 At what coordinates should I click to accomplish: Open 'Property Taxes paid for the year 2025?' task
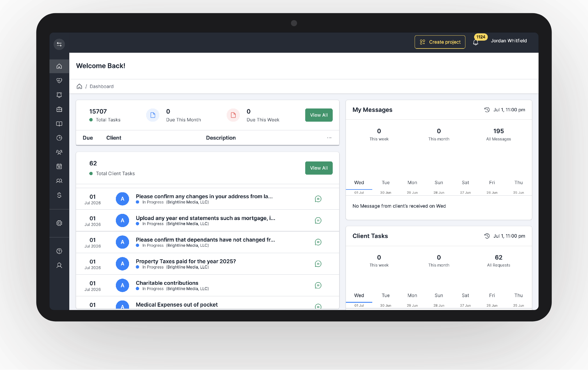(x=186, y=261)
